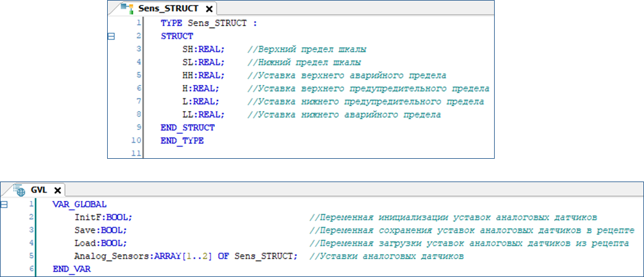Close the Sens_STRUCT tab

point(209,9)
